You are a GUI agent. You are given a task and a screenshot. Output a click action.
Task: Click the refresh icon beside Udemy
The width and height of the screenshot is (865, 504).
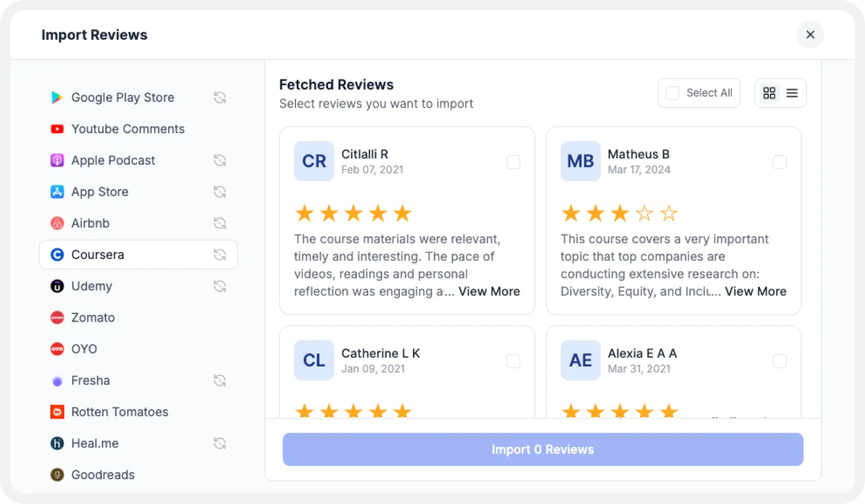coord(219,286)
